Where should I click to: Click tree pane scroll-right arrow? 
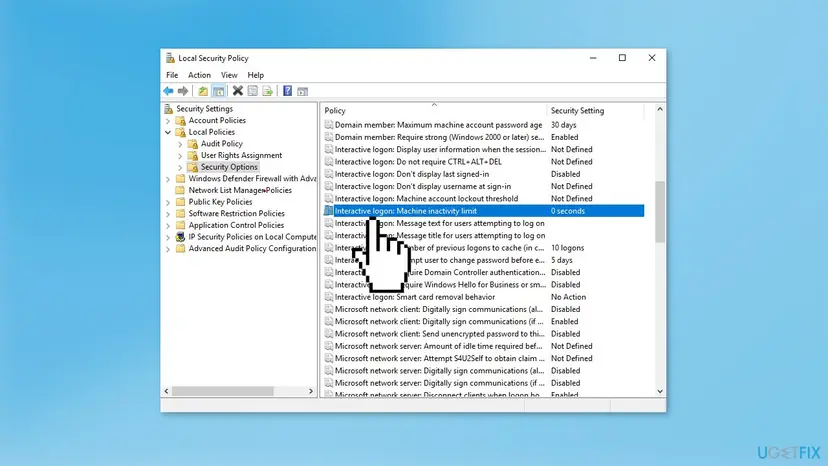pos(310,391)
